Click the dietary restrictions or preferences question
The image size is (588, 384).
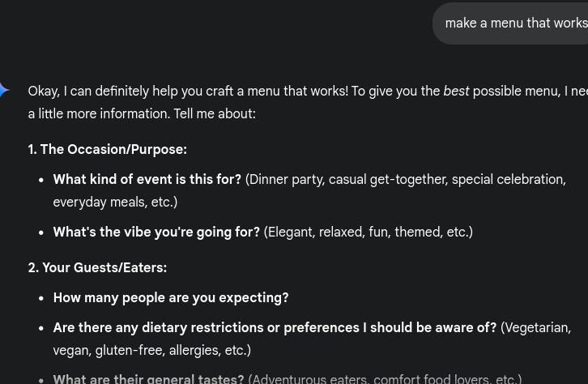coord(275,328)
